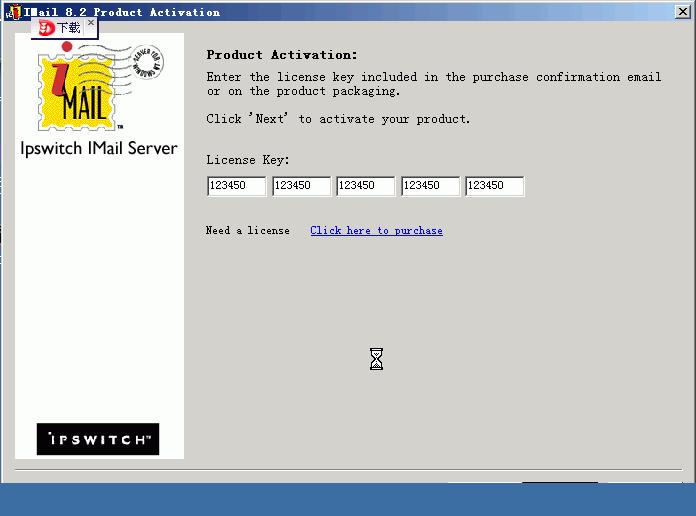The width and height of the screenshot is (696, 516).
Task: Focus the first License Key field
Action: coord(237,186)
